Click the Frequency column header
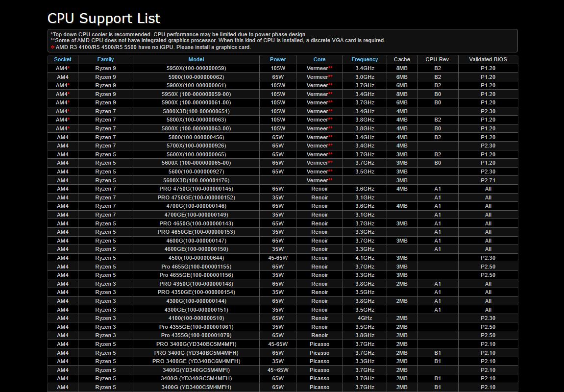 coord(365,59)
